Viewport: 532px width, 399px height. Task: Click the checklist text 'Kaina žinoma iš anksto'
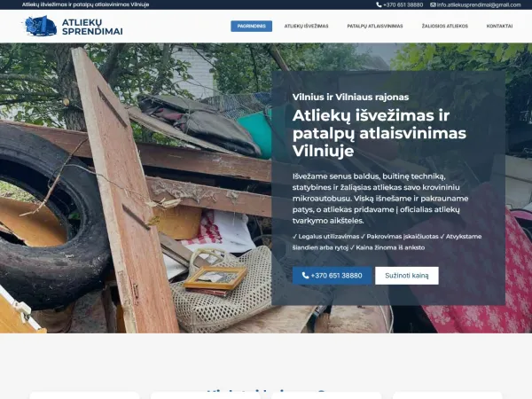[x=390, y=247]
